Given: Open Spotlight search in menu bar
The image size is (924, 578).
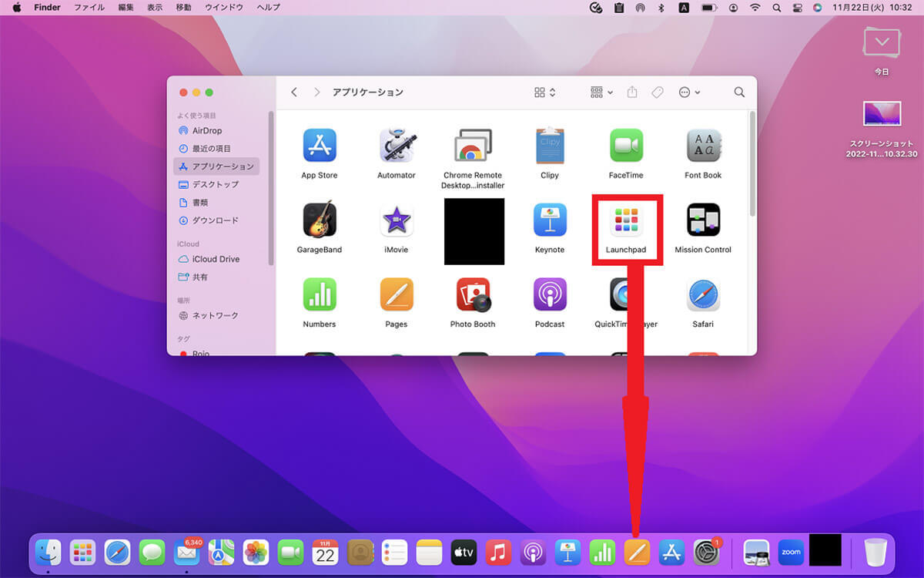Looking at the screenshot, I should pyautogui.click(x=776, y=7).
